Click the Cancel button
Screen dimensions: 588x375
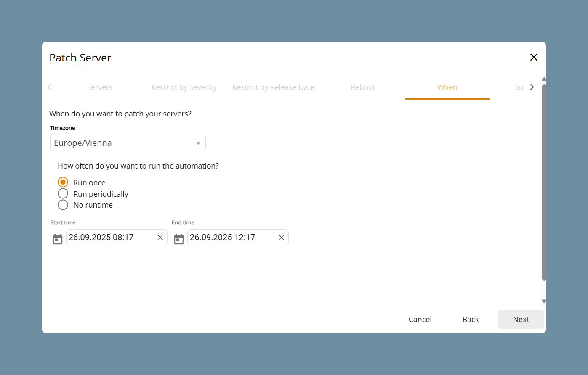[420, 320]
